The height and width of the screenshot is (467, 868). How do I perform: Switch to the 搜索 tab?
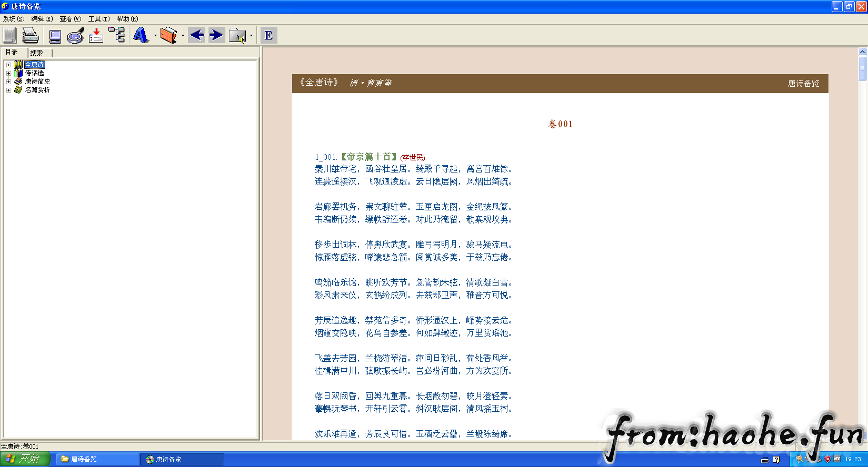point(37,53)
